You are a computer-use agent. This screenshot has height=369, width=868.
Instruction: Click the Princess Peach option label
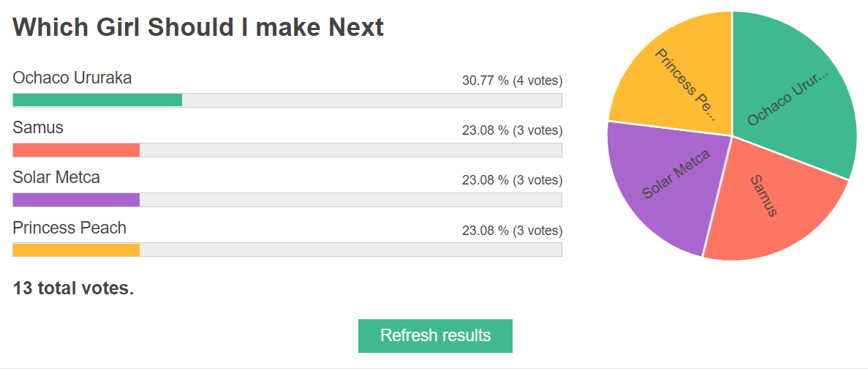click(x=69, y=228)
